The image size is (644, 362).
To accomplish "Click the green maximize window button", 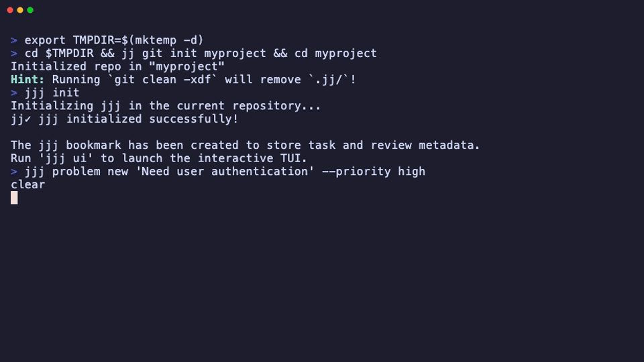I will (30, 10).
